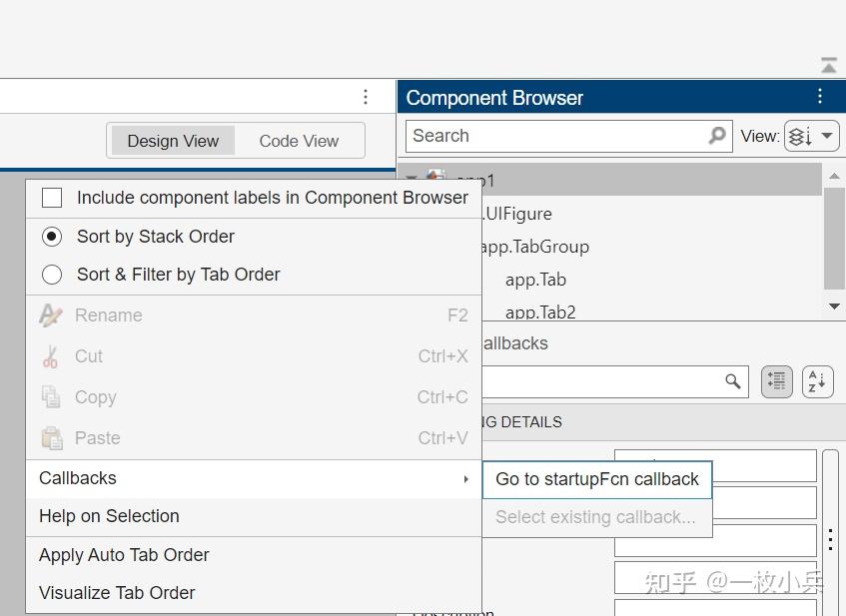Click the Copy icon in the context menu
This screenshot has width=846, height=616.
point(51,396)
